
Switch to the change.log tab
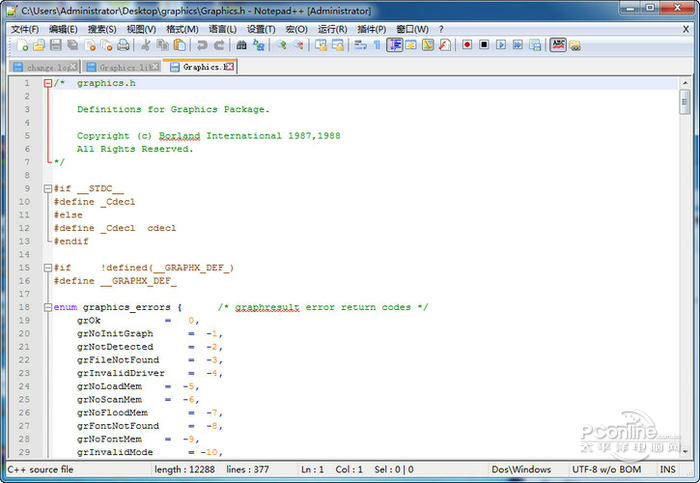point(41,67)
